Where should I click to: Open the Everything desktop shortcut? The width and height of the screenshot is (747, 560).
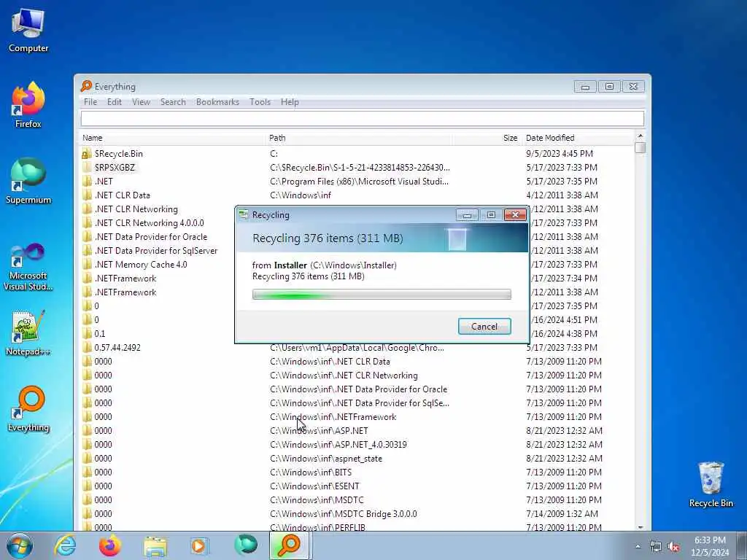click(28, 408)
